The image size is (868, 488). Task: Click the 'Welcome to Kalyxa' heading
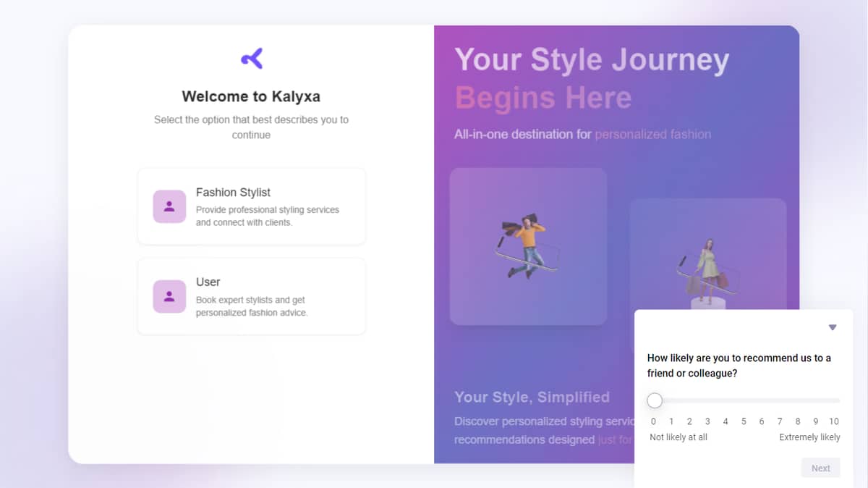pos(251,96)
